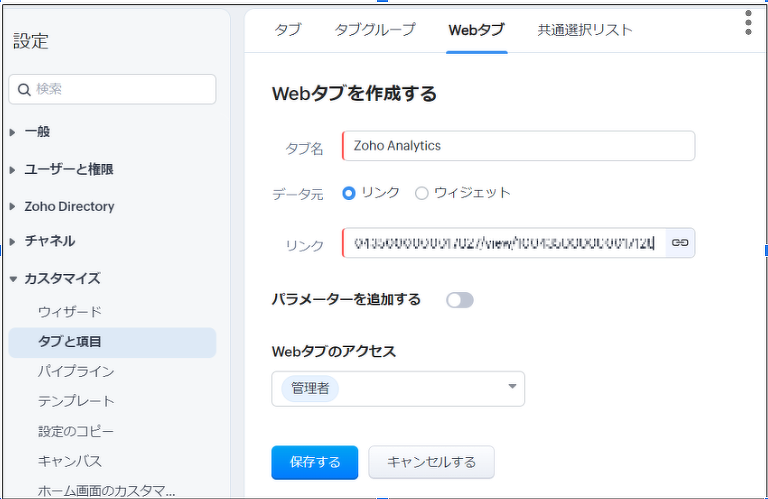Viewport: 768px width, 499px height.
Task: Select the ウィジェット radio button
Action: coord(421,193)
